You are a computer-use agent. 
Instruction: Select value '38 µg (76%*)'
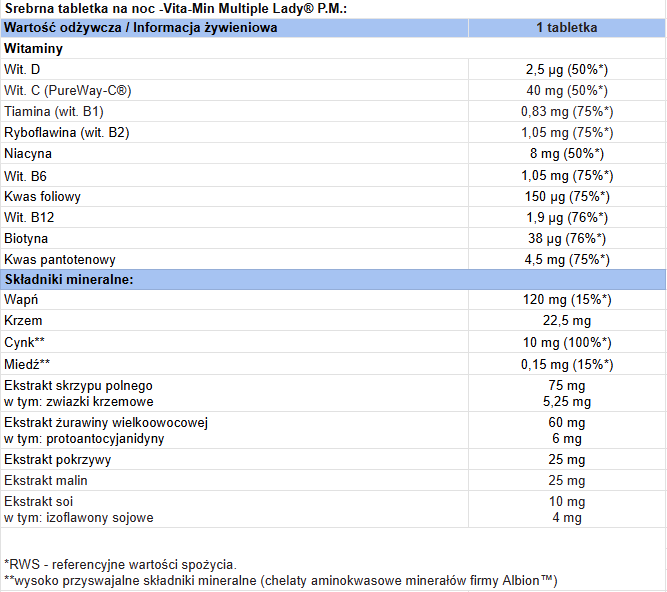tap(567, 239)
